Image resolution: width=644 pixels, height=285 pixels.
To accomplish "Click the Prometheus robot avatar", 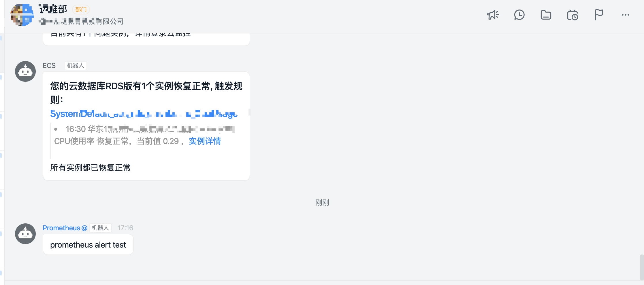I will pos(25,234).
